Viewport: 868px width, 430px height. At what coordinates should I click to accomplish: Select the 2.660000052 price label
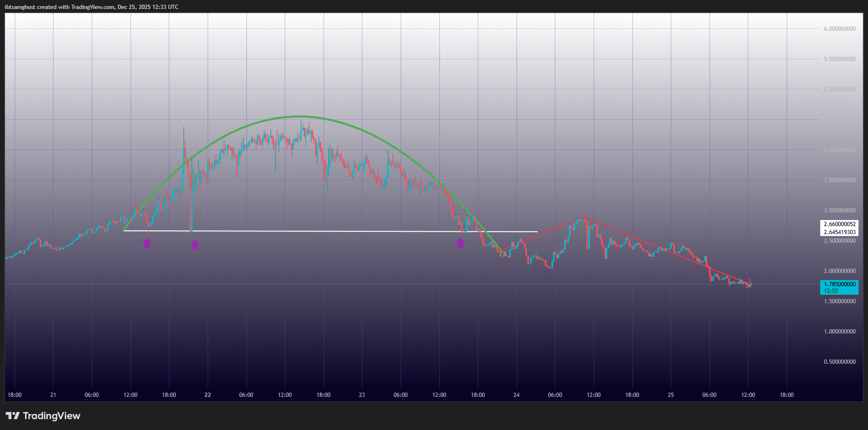pos(839,224)
